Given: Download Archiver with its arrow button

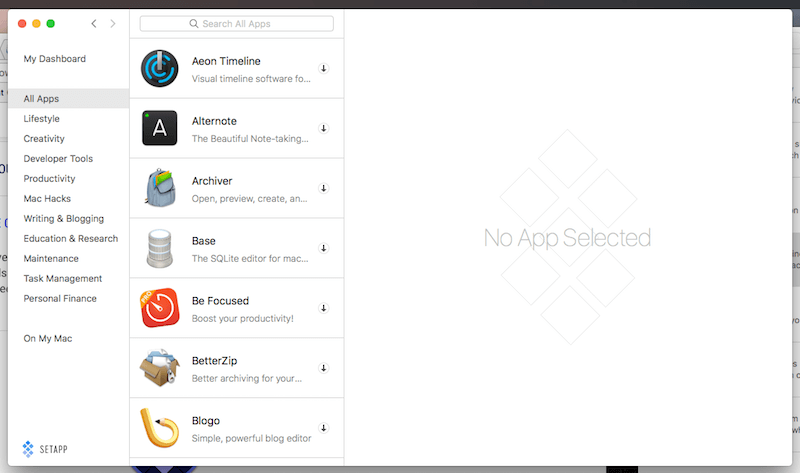Looking at the screenshot, I should click(323, 188).
